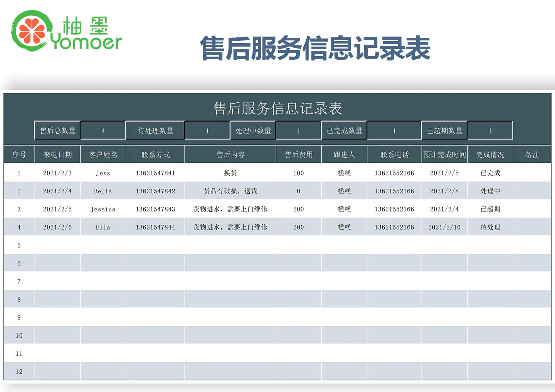This screenshot has width=555, height=392.
Task: Click the row number 5 cell
Action: click(19, 245)
